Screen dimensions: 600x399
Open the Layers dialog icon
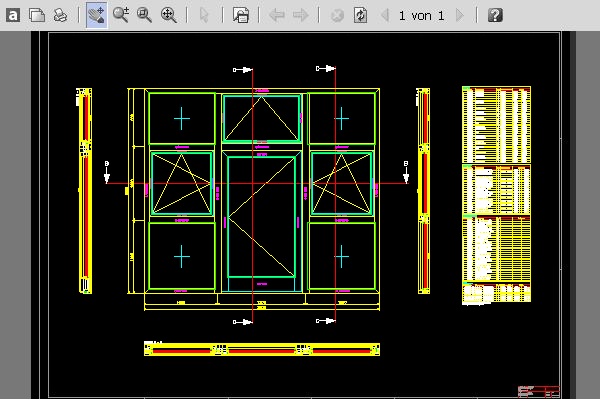(x=241, y=16)
